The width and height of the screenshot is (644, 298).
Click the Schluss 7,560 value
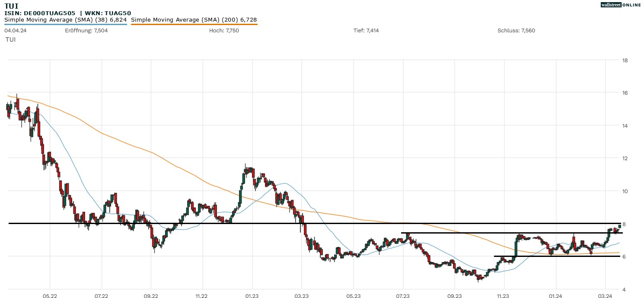[516, 30]
